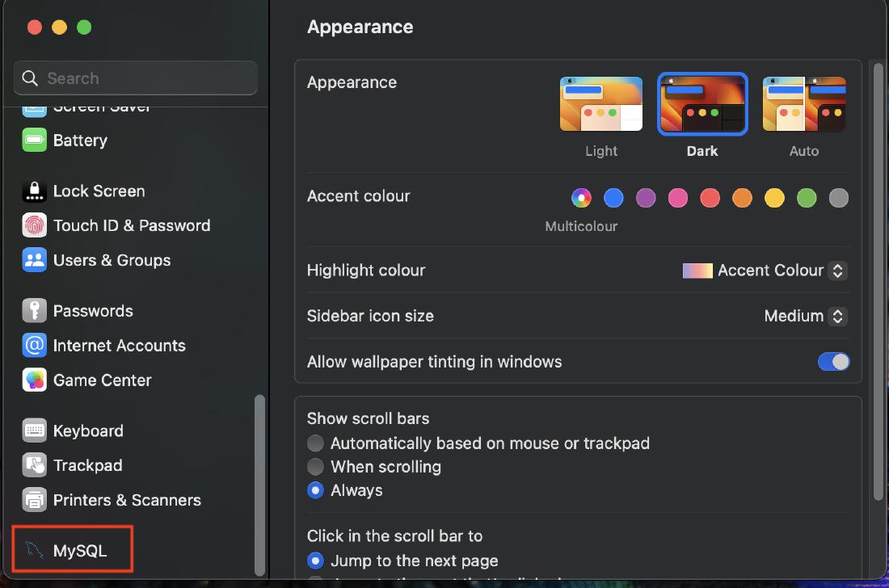889x588 pixels.
Task: Open the Highlight colour dropdown
Action: [x=765, y=271]
